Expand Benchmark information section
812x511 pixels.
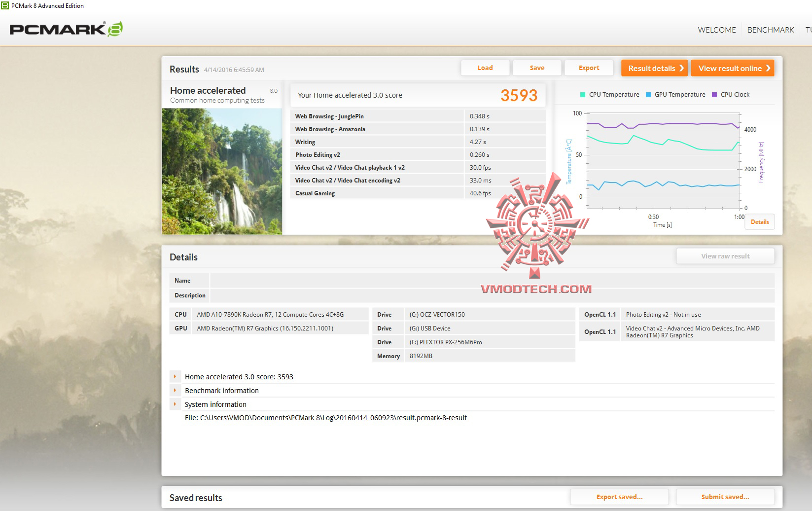[x=175, y=390]
